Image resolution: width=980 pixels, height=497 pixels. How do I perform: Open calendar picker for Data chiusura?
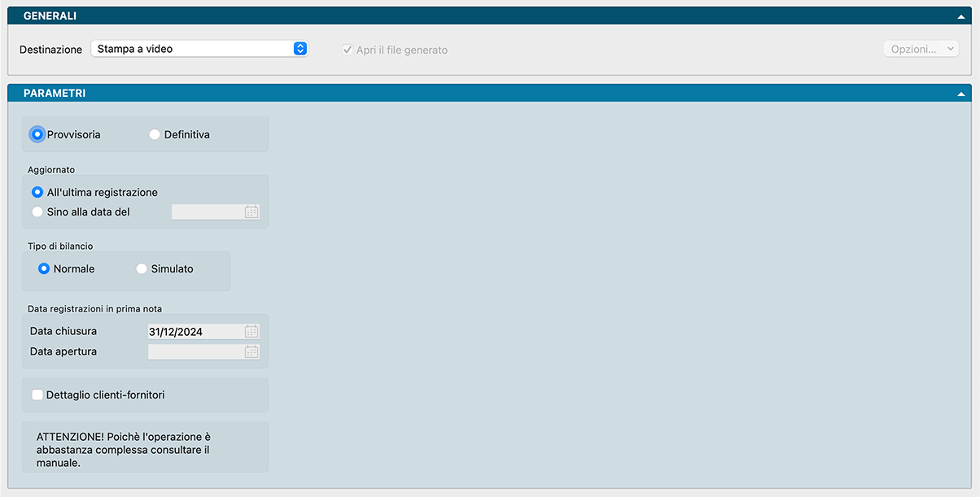click(x=252, y=332)
